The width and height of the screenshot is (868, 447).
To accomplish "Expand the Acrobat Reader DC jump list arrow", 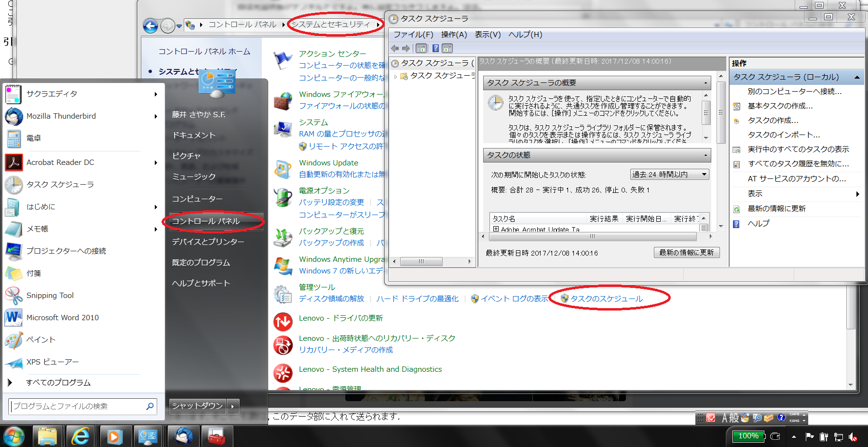I will point(156,163).
